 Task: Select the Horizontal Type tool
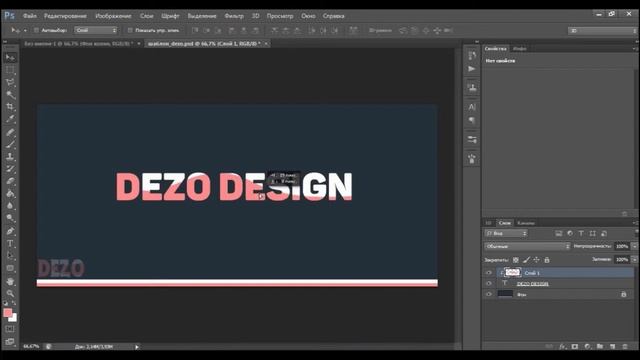coord(10,244)
